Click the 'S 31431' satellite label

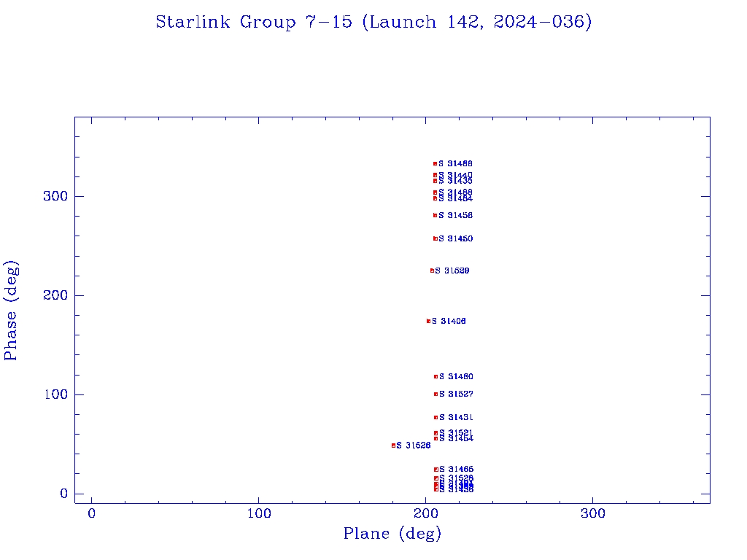(x=457, y=417)
